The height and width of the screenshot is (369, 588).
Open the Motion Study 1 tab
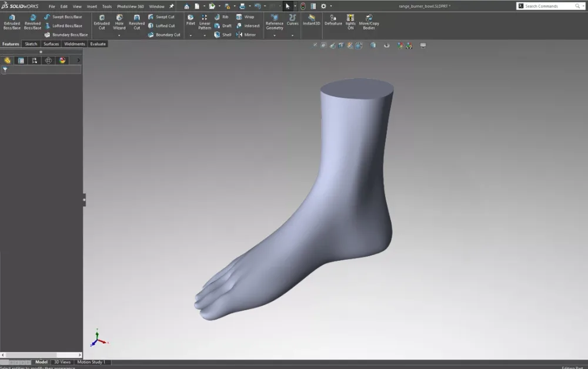click(91, 362)
